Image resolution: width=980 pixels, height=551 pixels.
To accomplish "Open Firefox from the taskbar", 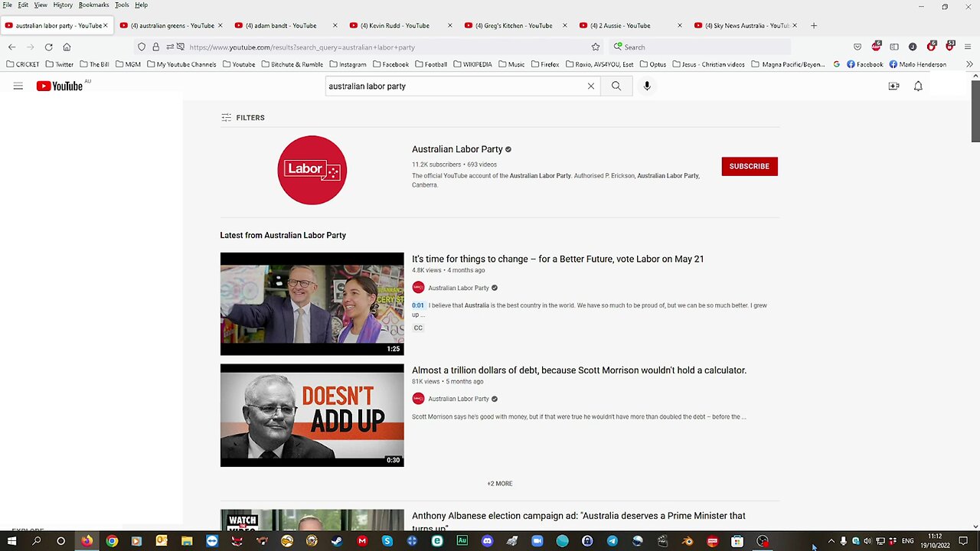I will (x=87, y=541).
